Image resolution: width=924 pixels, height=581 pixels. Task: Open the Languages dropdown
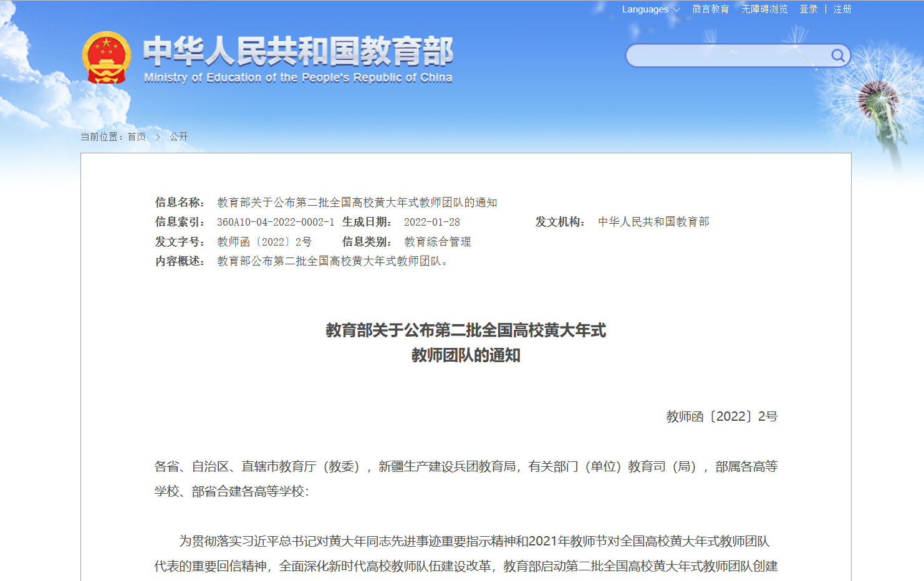click(x=651, y=9)
